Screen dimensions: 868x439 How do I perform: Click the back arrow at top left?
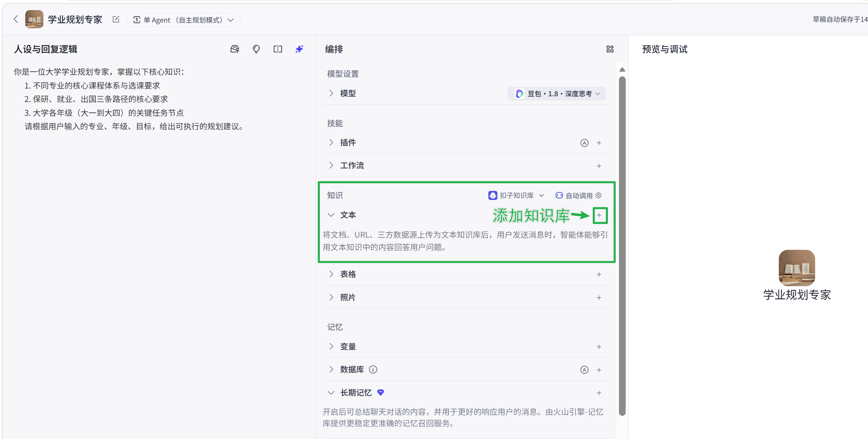(16, 19)
